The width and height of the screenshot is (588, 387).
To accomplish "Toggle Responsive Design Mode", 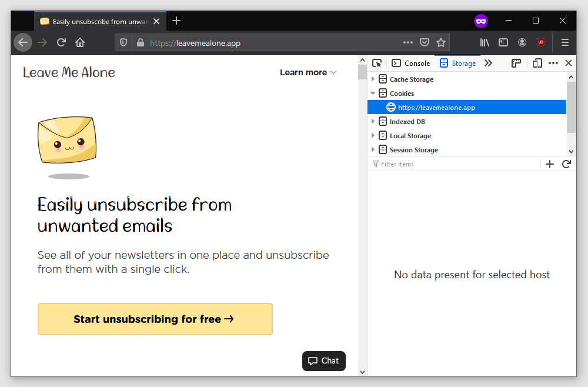I will point(537,63).
